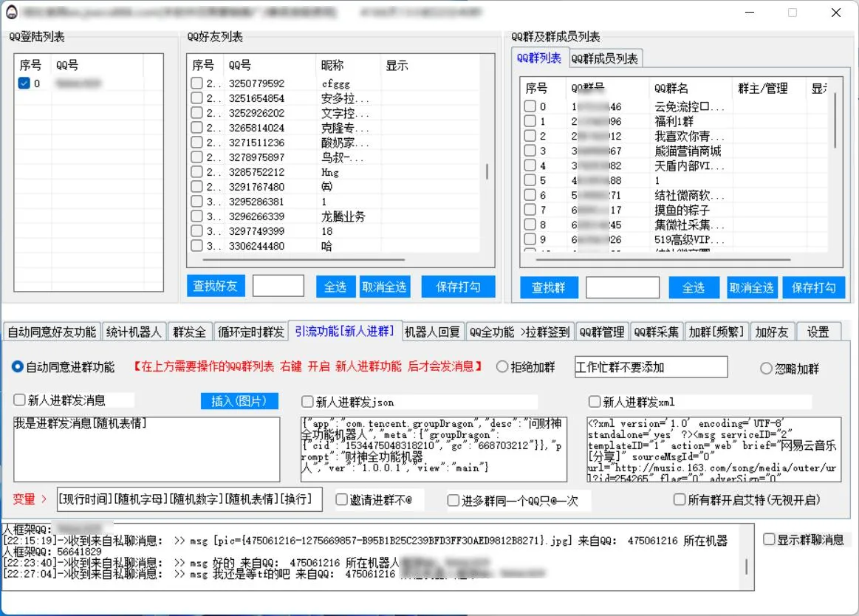Click 取消全选 under the friend list
This screenshot has height=616, width=859.
[384, 287]
